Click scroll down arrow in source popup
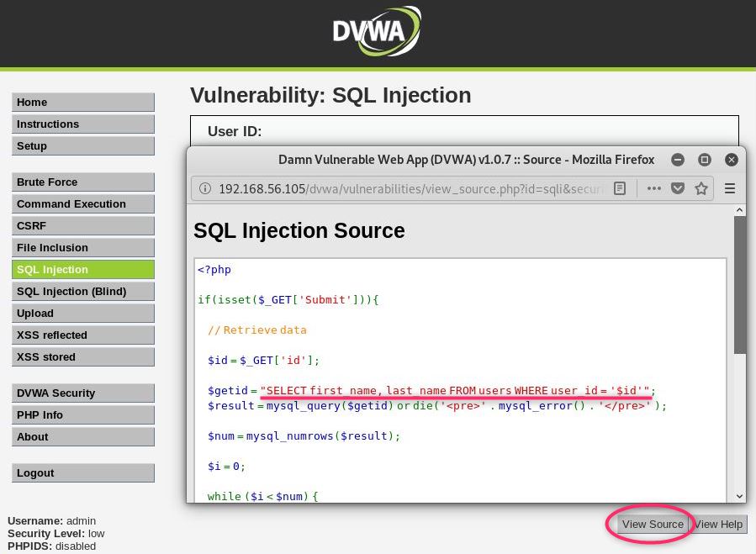Viewport: 756px width, 554px height. (740, 496)
